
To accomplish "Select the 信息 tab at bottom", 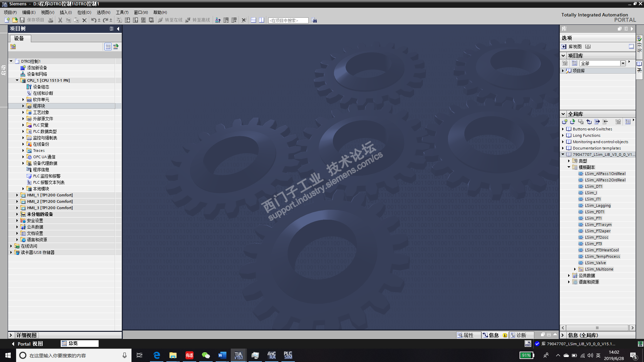I will pyautogui.click(x=493, y=335).
